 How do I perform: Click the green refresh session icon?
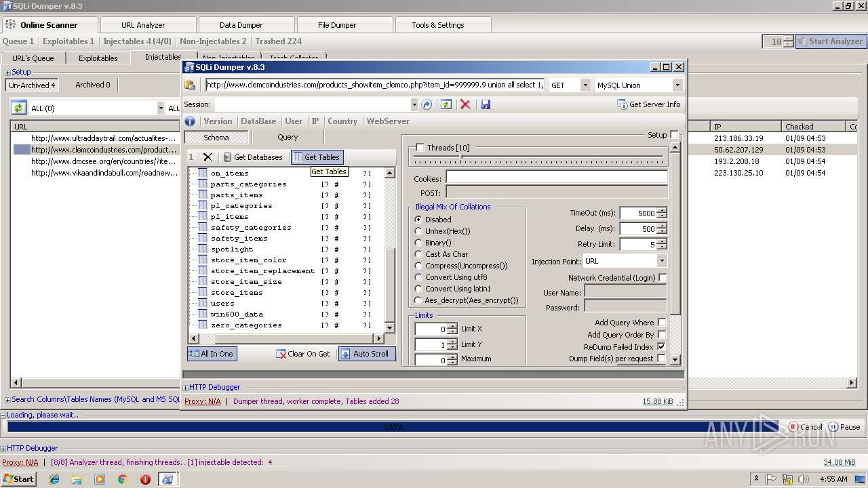pyautogui.click(x=446, y=104)
